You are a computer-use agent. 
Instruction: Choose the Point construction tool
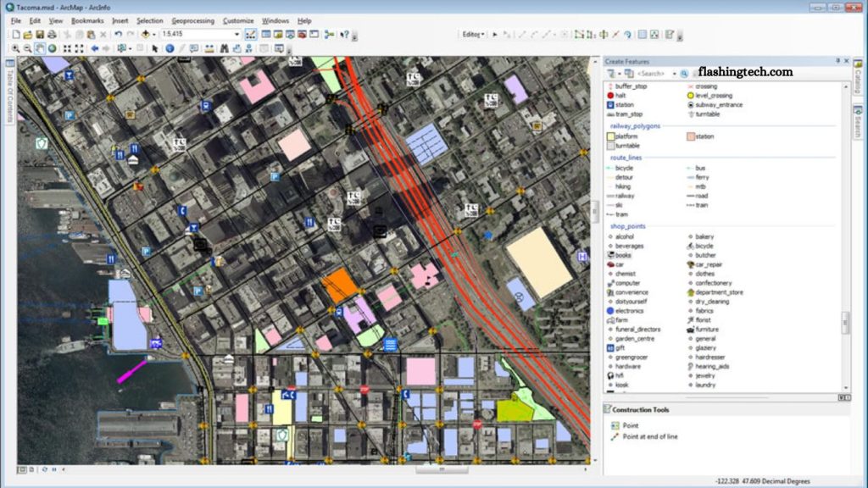pyautogui.click(x=624, y=425)
